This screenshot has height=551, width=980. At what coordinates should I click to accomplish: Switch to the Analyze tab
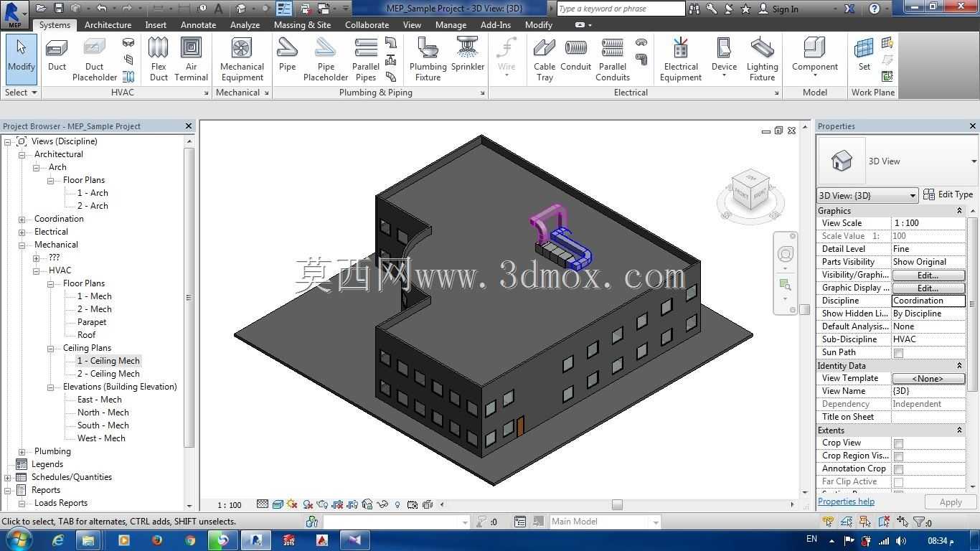click(x=245, y=24)
